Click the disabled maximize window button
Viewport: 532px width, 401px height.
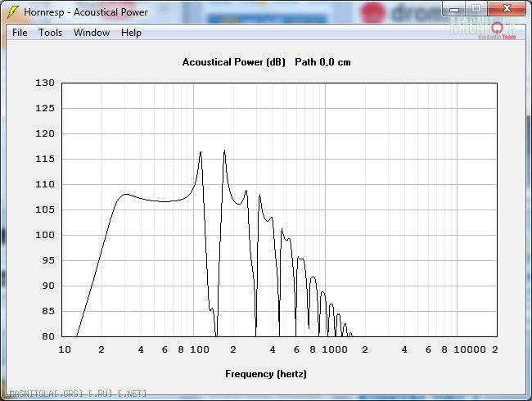476,8
